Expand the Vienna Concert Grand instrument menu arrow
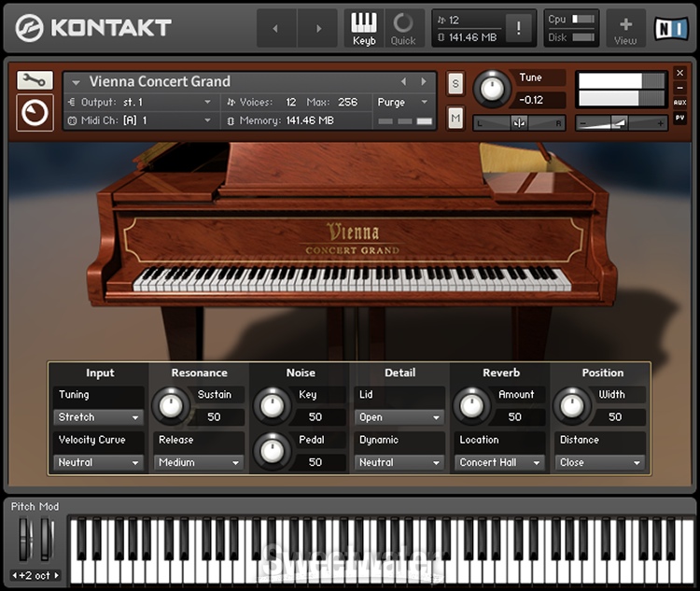 76,82
